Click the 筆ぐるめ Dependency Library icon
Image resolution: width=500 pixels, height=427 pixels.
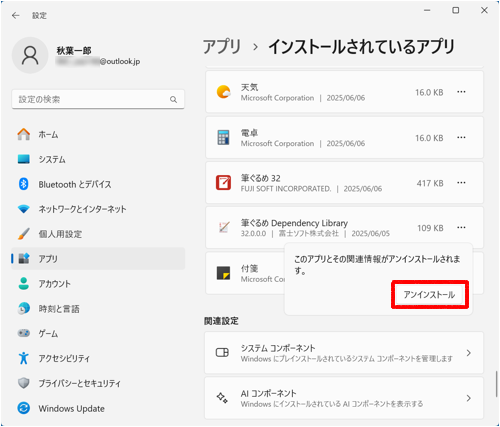click(224, 227)
